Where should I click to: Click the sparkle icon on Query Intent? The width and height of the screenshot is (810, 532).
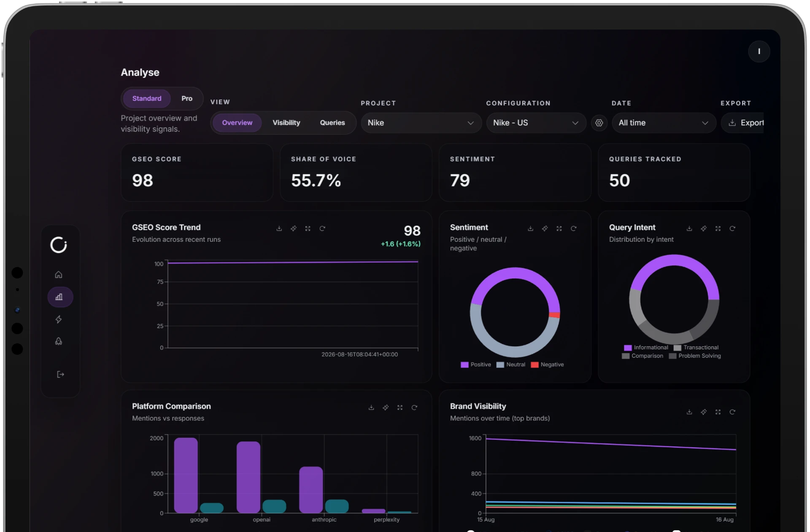(704, 228)
